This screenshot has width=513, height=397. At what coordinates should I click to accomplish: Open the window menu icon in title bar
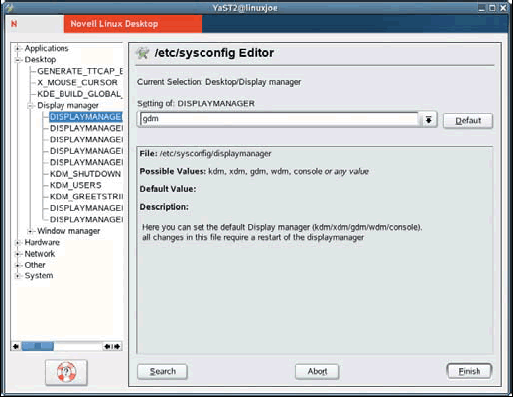point(9,7)
